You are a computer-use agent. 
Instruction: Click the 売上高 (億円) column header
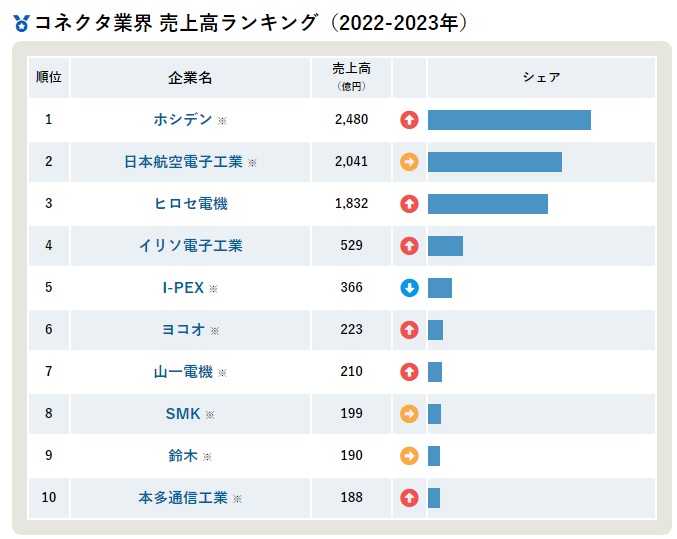pos(351,78)
